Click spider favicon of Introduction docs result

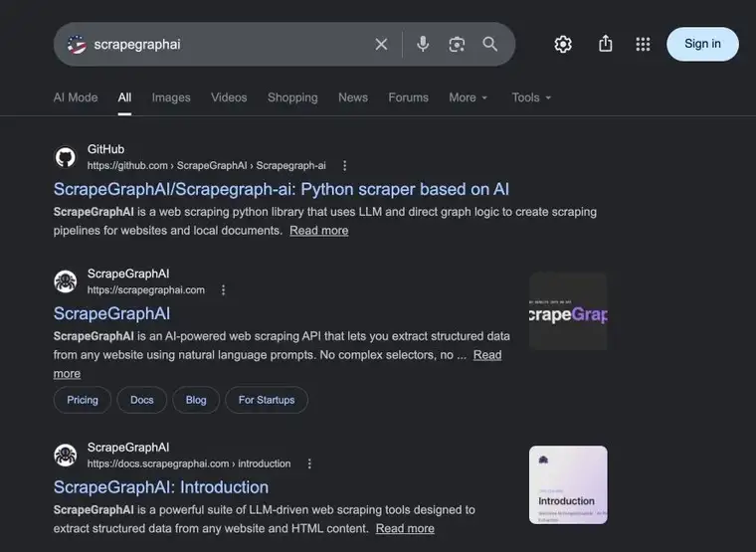(65, 456)
